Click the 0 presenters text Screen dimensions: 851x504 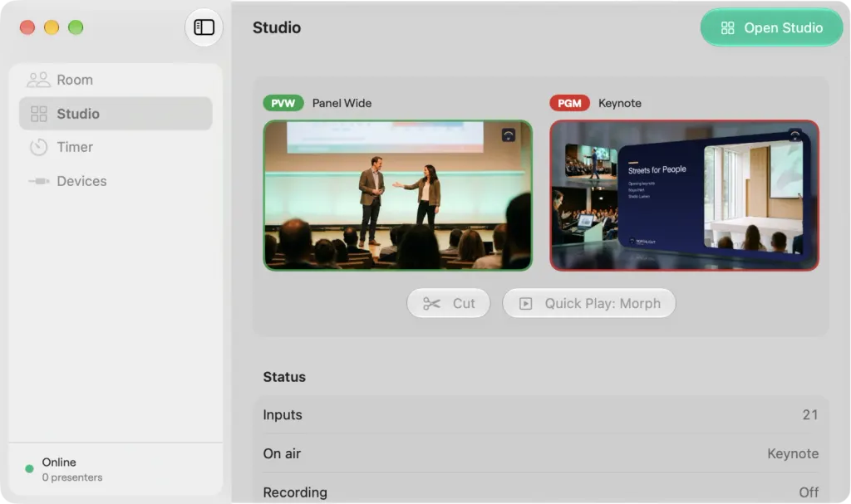click(72, 477)
